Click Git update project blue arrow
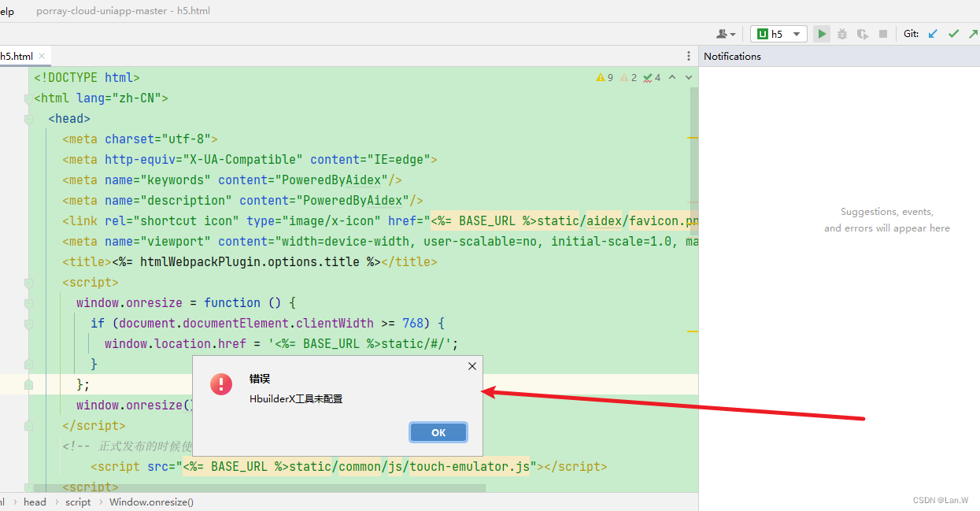Screen dimensions: 980x511 [934, 34]
